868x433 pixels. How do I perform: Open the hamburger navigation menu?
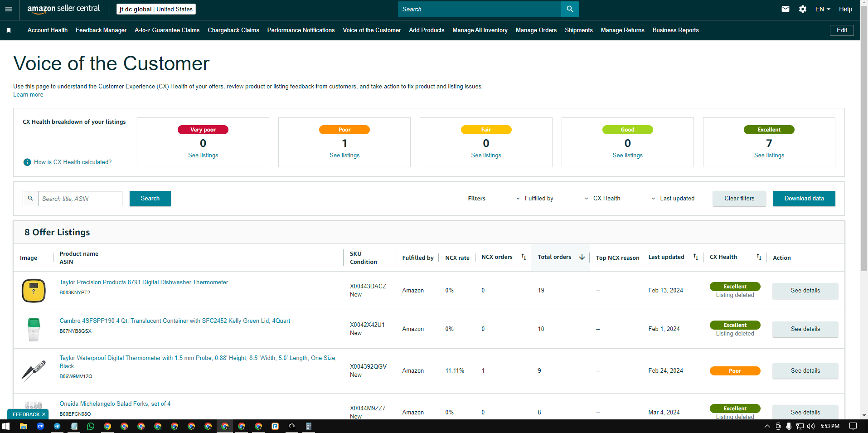point(9,9)
